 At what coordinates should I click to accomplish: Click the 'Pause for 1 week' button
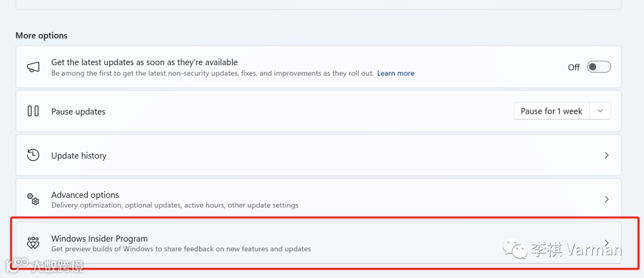tap(552, 112)
